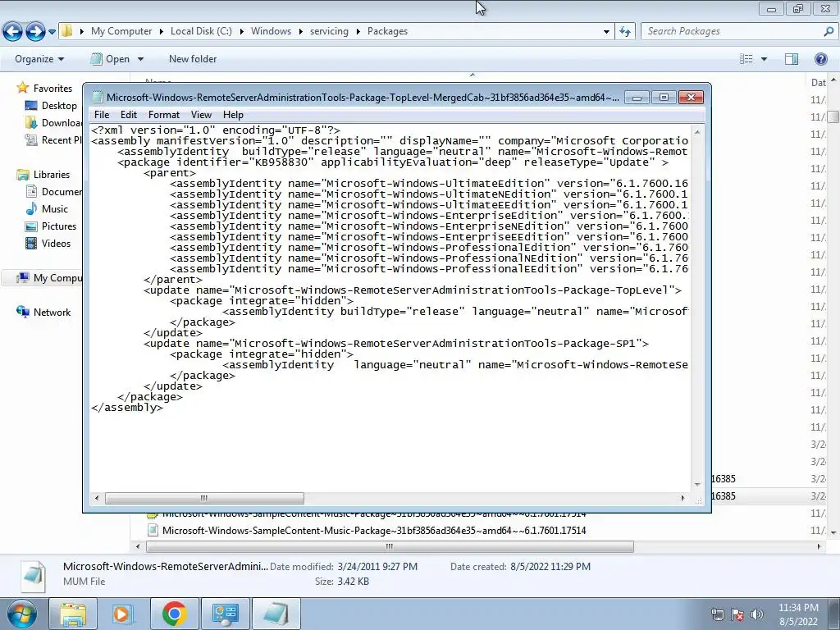Open the Pictures library
This screenshot has width=840, height=630.
point(59,226)
